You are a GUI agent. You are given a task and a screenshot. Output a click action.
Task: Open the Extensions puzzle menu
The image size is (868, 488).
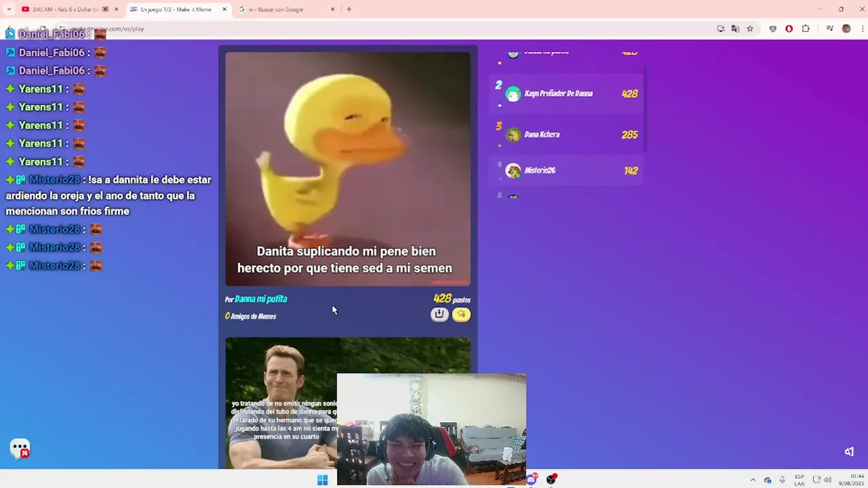coord(806,28)
